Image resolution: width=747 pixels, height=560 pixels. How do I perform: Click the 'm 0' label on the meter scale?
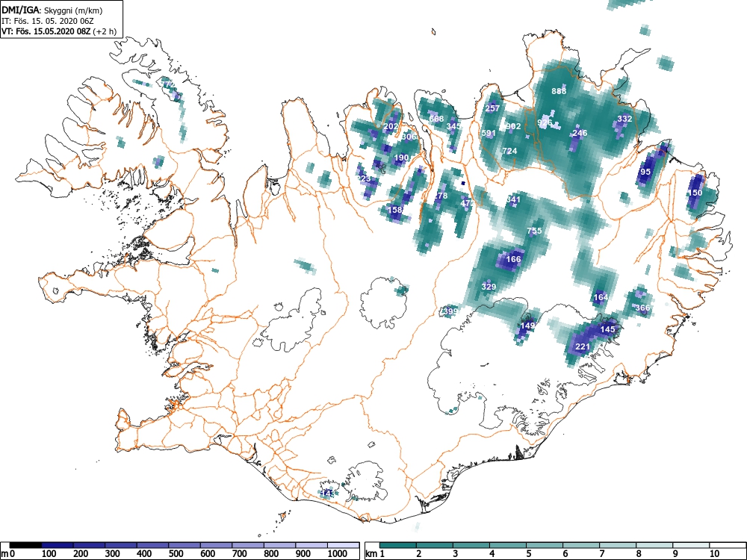[x=8, y=554]
